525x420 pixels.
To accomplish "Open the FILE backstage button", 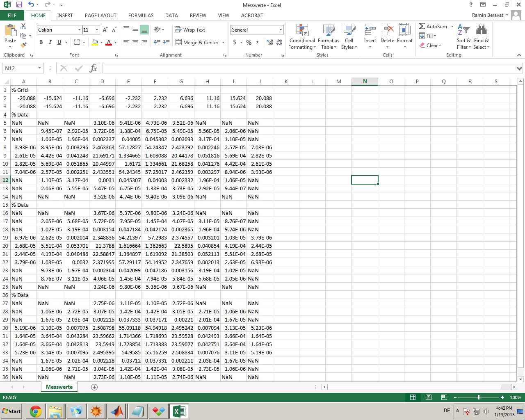I will pyautogui.click(x=12, y=15).
